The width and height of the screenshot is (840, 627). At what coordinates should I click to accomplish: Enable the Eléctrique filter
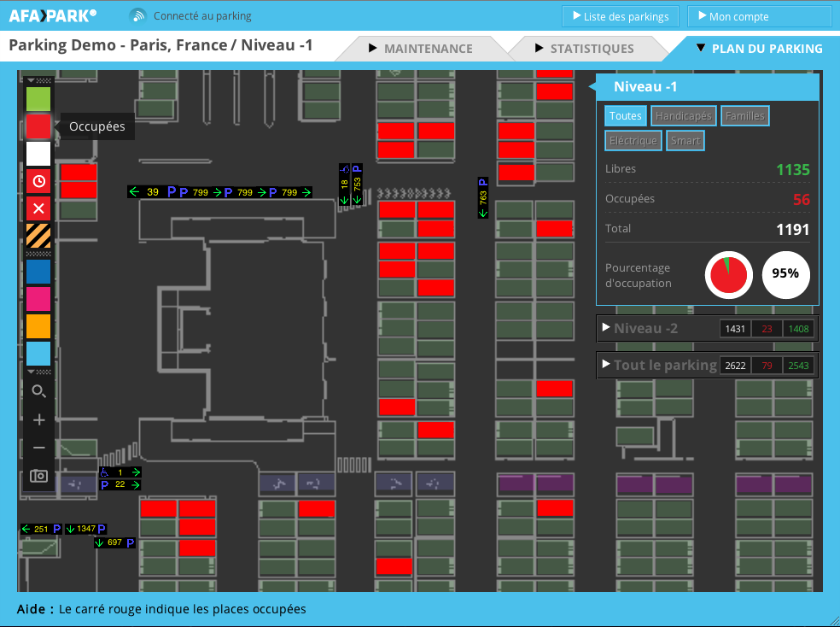pos(633,141)
